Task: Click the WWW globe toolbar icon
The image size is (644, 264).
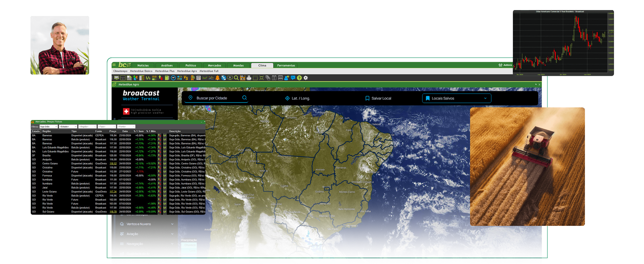Action: pos(224,78)
